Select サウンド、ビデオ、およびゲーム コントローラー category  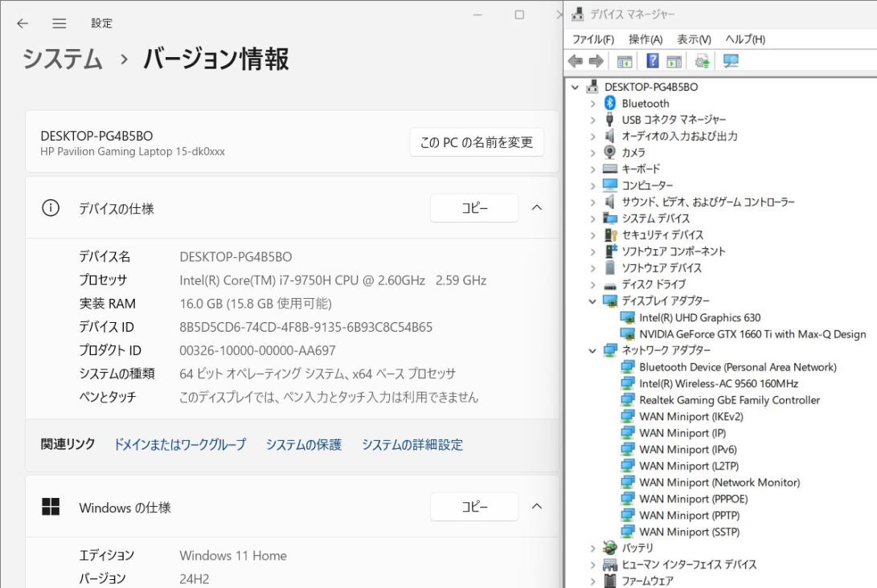point(708,202)
